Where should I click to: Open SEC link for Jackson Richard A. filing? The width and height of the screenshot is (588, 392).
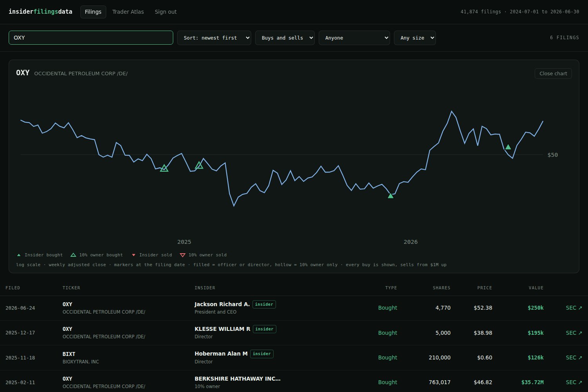pyautogui.click(x=574, y=308)
